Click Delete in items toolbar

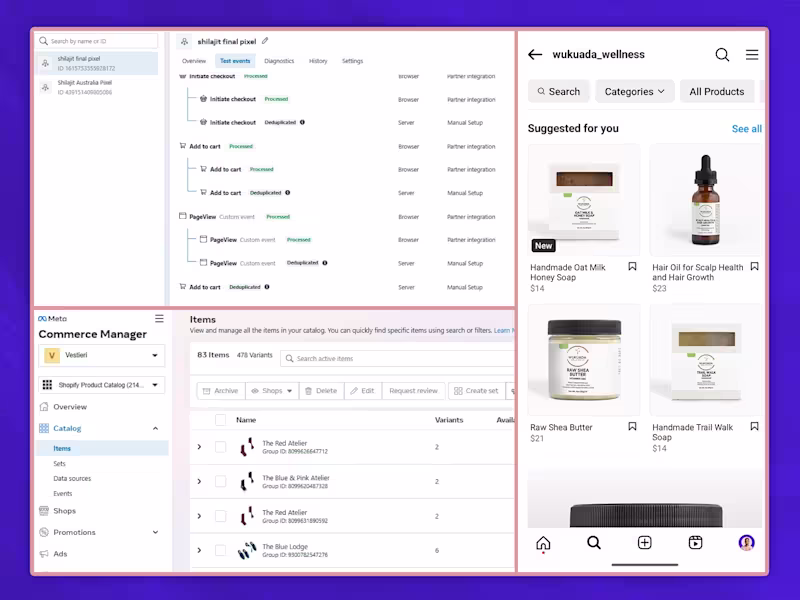(321, 391)
